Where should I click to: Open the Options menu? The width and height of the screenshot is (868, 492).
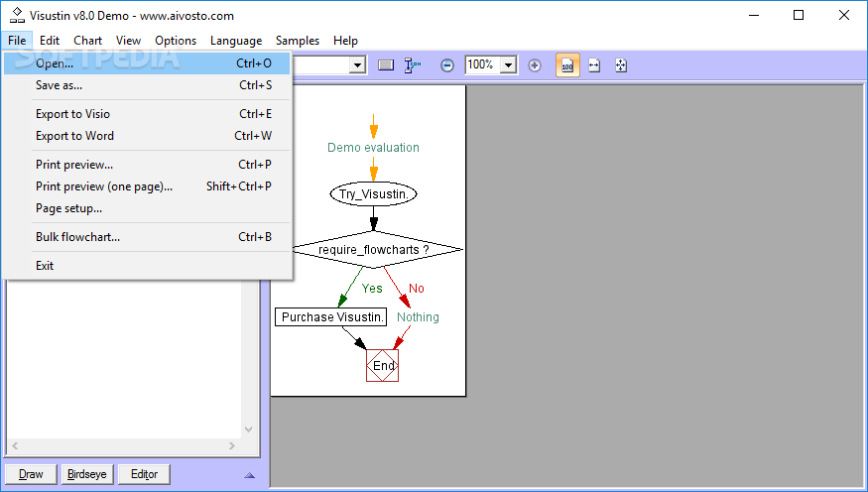[176, 41]
